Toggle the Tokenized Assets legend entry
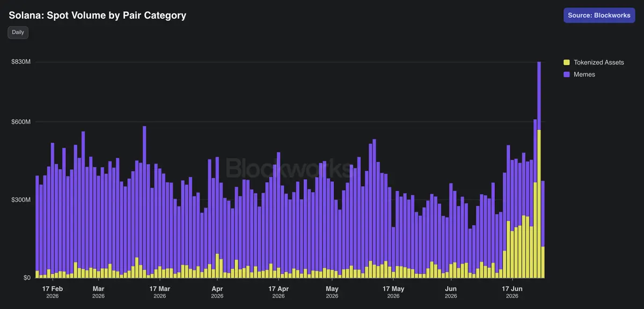 pyautogui.click(x=594, y=62)
